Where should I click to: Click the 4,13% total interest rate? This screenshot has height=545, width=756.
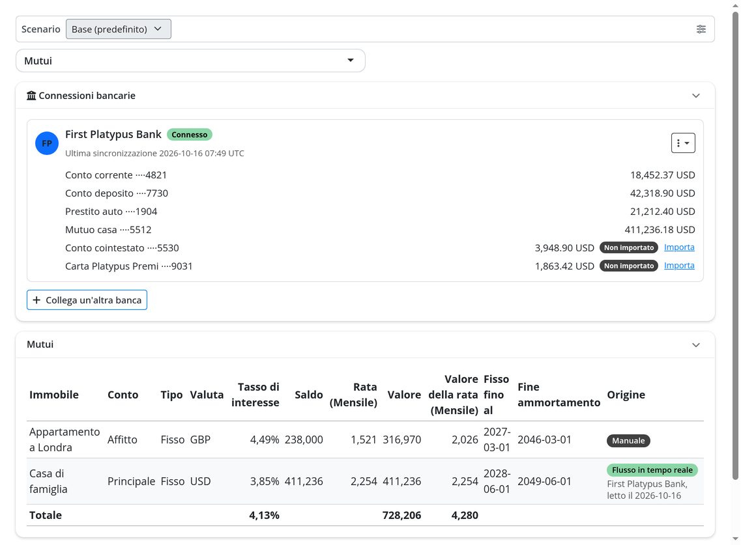click(x=264, y=515)
